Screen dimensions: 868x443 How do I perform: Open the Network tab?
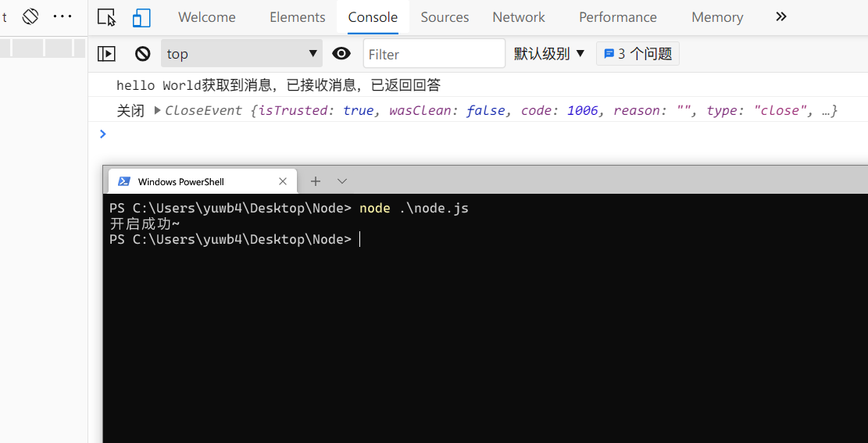[x=519, y=17]
